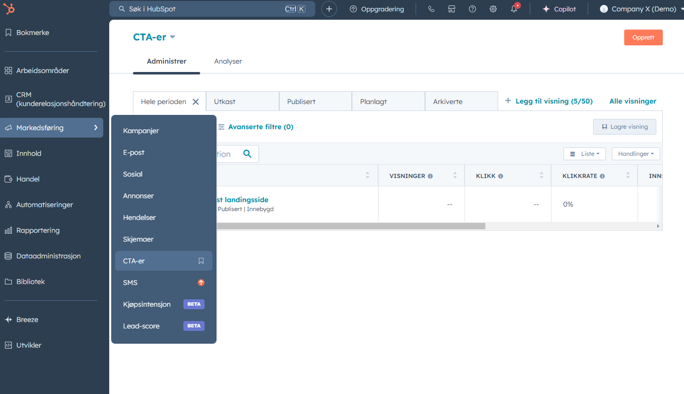The image size is (684, 394).
Task: Open settings gear in top bar
Action: [x=493, y=9]
